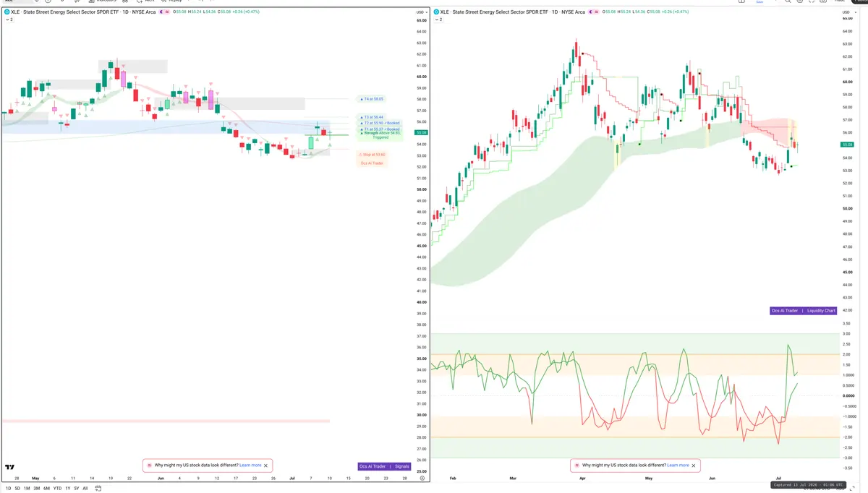The height and width of the screenshot is (493, 868).
Task: Click Ocs Ai Trader Signals badge
Action: (x=385, y=466)
